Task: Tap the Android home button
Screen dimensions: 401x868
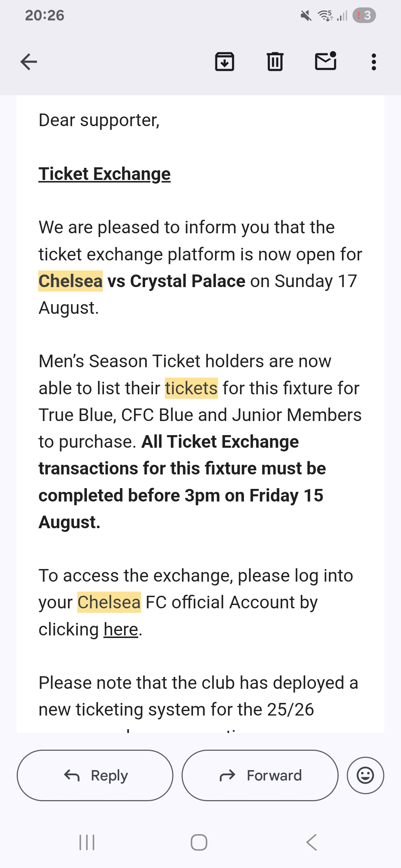Action: (x=199, y=842)
